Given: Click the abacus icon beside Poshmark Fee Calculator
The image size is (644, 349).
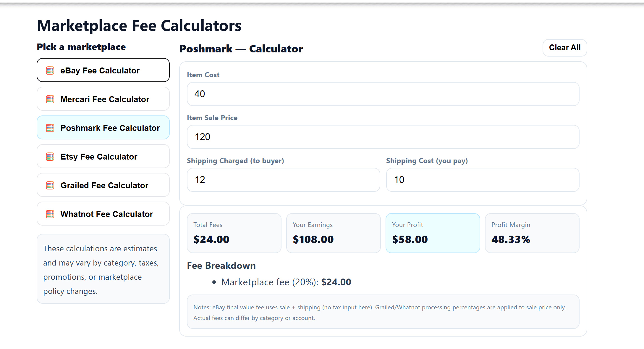Looking at the screenshot, I should 50,128.
